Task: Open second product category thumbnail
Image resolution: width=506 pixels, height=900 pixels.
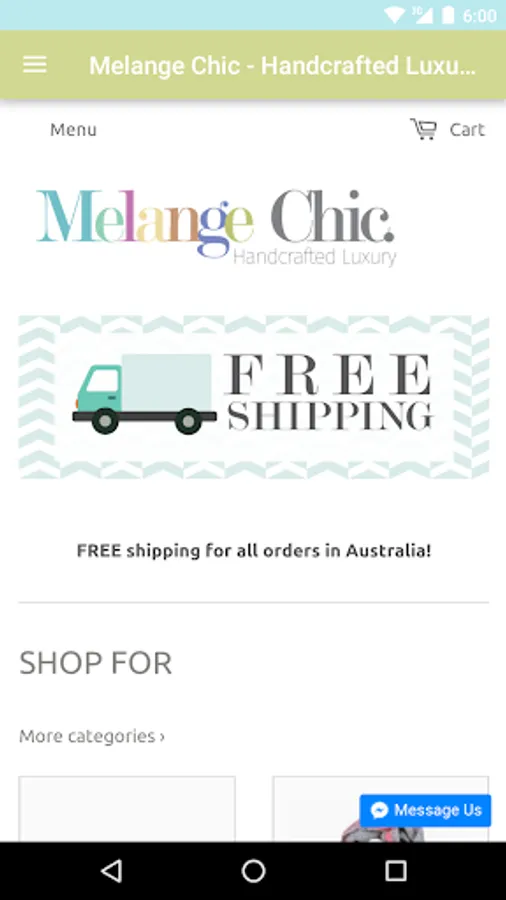Action: pyautogui.click(x=381, y=809)
